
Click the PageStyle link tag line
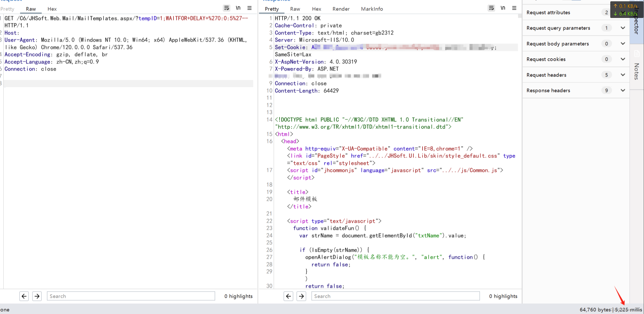[401, 160]
